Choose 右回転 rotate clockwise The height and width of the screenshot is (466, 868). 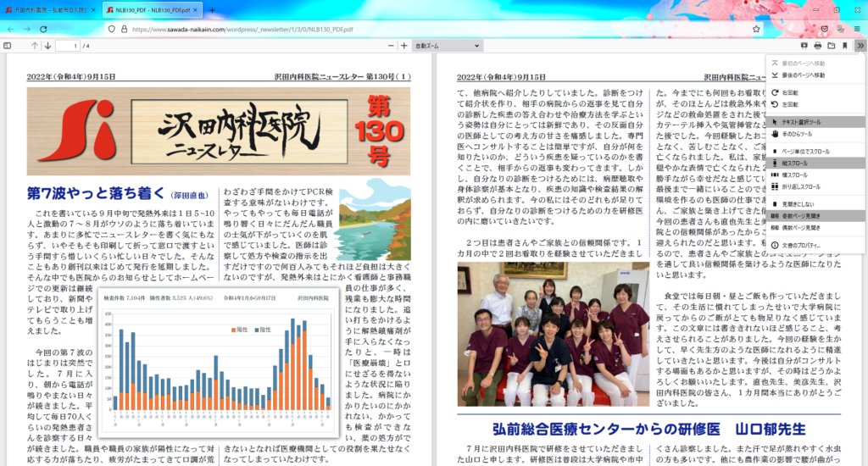[815, 92]
